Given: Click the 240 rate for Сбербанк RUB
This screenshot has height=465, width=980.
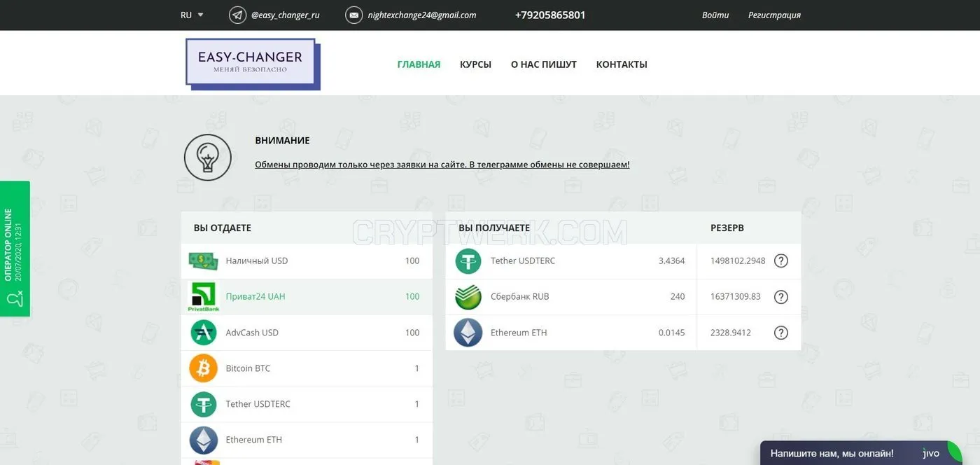Looking at the screenshot, I should [x=678, y=296].
